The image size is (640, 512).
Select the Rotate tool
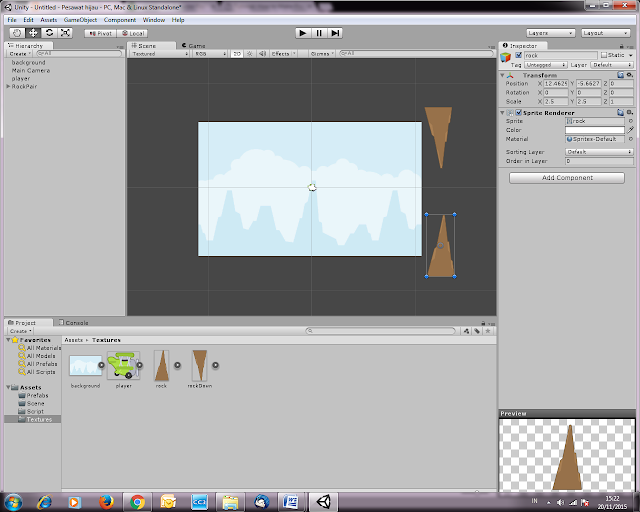coord(49,33)
